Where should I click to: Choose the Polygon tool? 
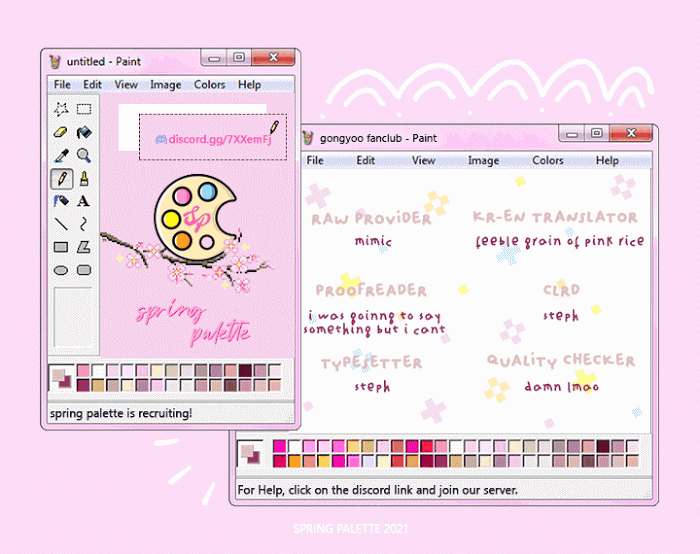click(84, 247)
